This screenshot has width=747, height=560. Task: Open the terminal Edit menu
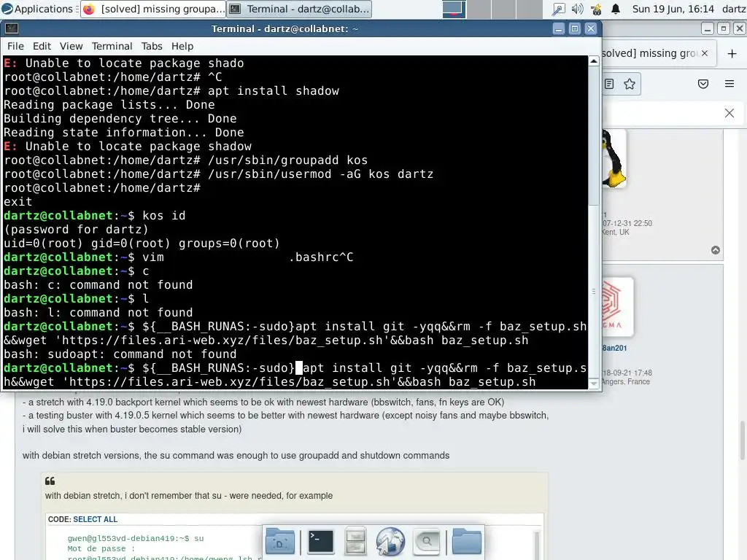42,46
